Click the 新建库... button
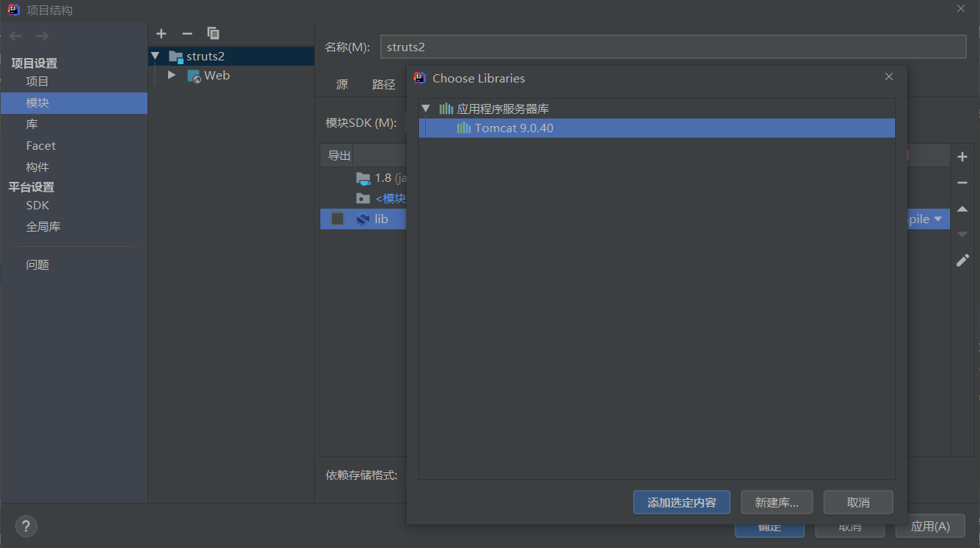980x548 pixels. (777, 502)
